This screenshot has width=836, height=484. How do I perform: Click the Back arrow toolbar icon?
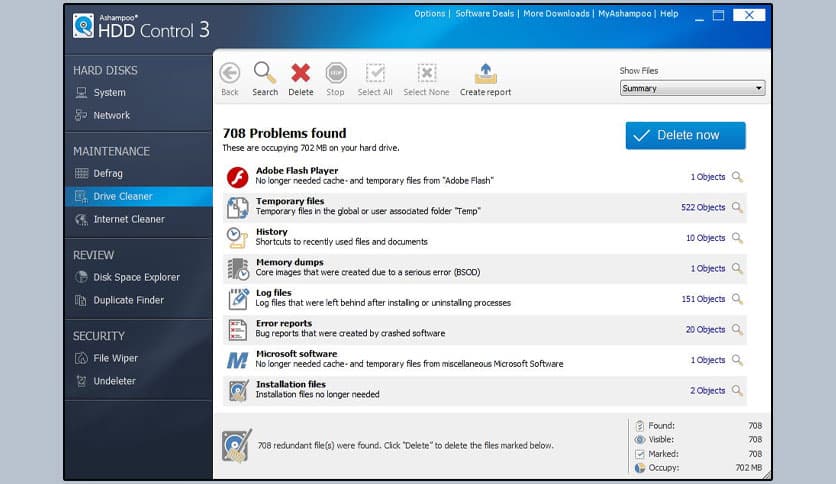pos(230,73)
